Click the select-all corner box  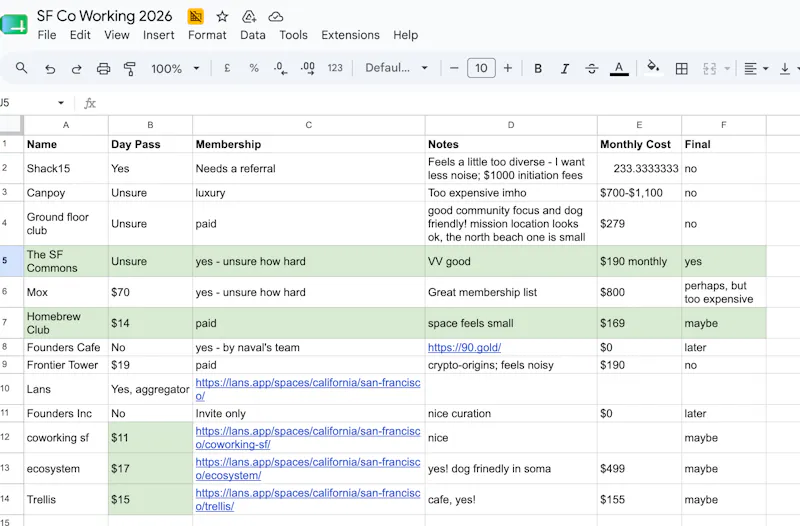point(11,125)
